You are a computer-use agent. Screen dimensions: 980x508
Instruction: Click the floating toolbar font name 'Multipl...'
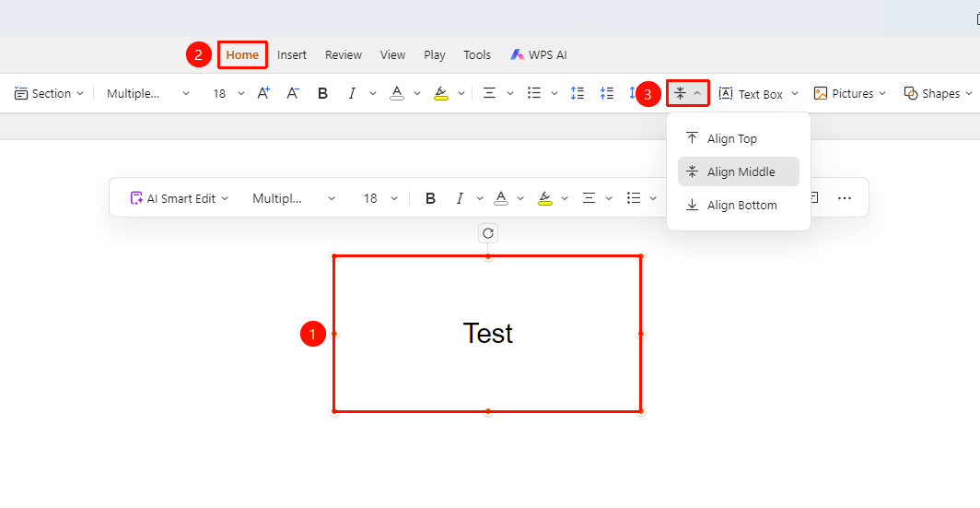[x=277, y=198]
